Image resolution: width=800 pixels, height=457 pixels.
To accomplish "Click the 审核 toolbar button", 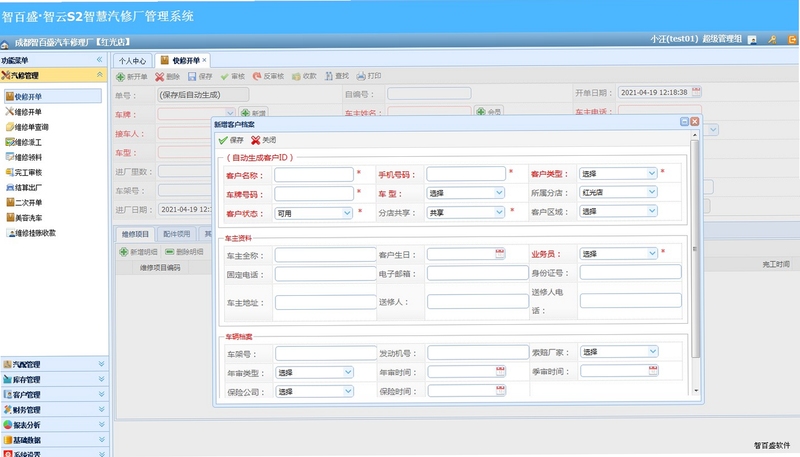I will (x=233, y=77).
